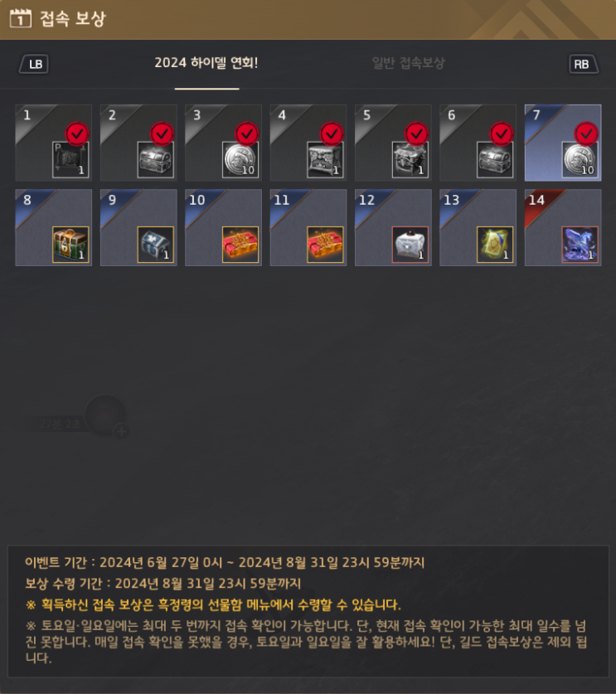Click the red checkmark on day 7
This screenshot has height=694, width=616.
(x=587, y=133)
